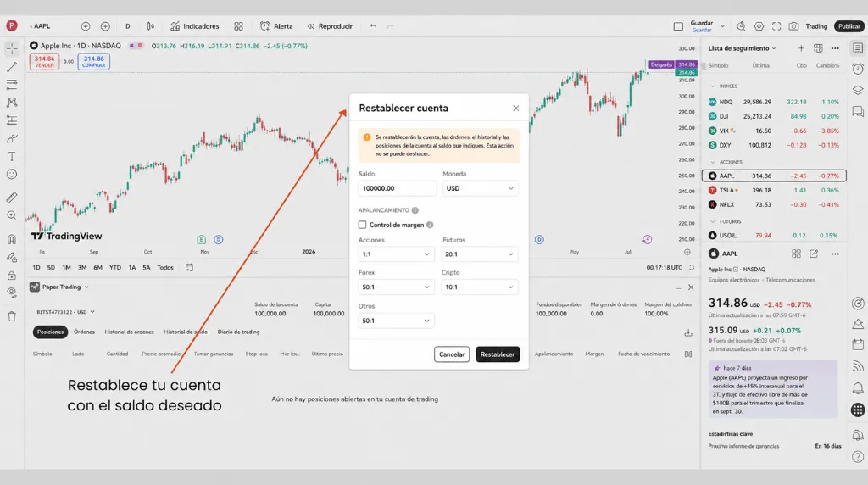This screenshot has width=868, height=485.
Task: Select the Posiciones tab
Action: [x=50, y=332]
